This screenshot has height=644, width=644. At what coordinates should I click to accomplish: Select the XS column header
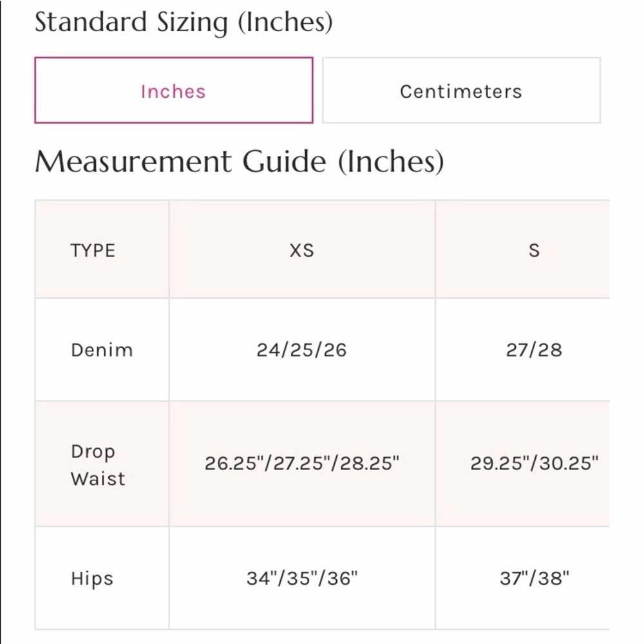pos(301,250)
